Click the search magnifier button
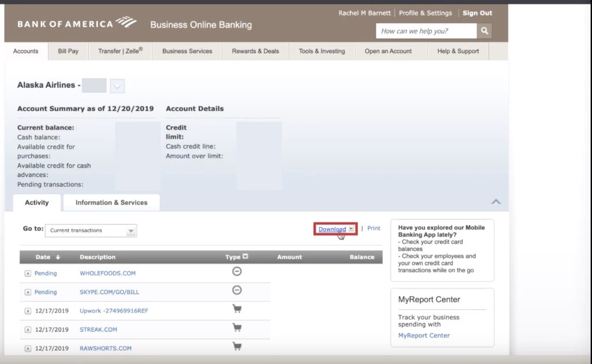Viewport: 592px width, 364px height. click(x=484, y=31)
